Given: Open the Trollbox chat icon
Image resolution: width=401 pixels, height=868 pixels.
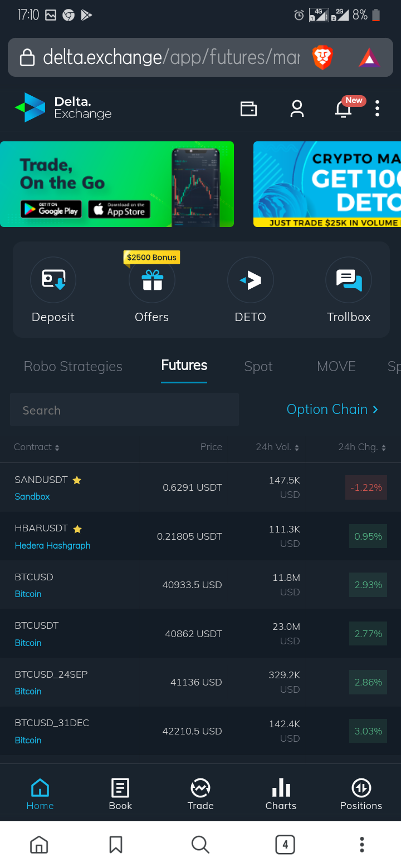Looking at the screenshot, I should [x=349, y=280].
